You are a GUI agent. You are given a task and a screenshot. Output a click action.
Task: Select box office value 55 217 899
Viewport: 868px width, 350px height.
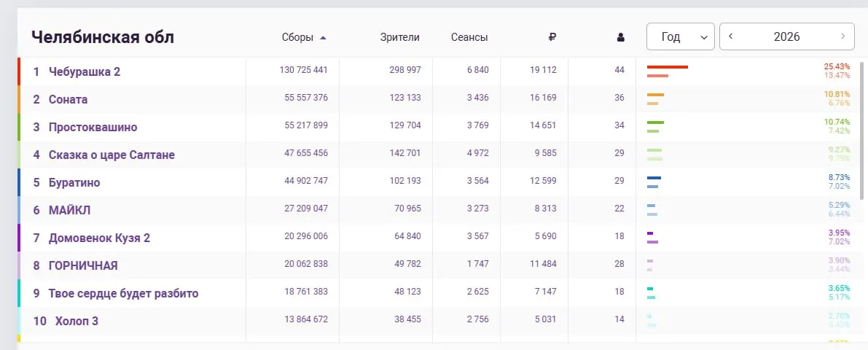tap(306, 125)
